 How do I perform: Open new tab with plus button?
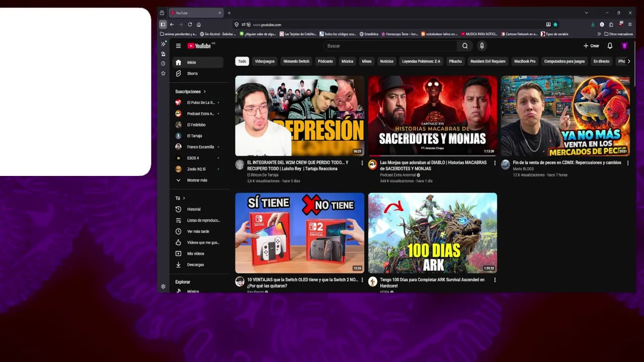(x=229, y=13)
